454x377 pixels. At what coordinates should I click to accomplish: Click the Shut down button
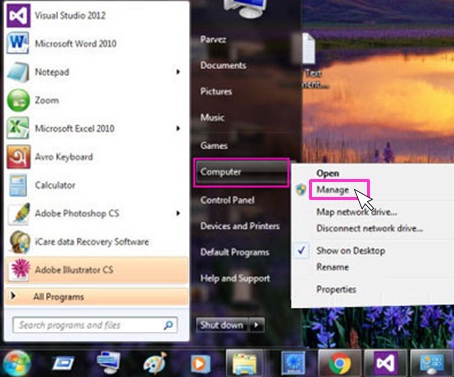pos(222,325)
